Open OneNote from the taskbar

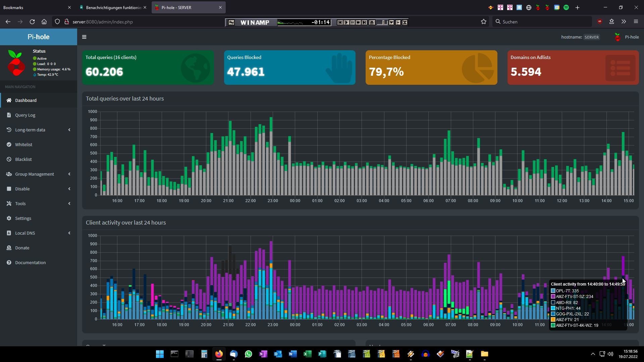[x=263, y=354]
